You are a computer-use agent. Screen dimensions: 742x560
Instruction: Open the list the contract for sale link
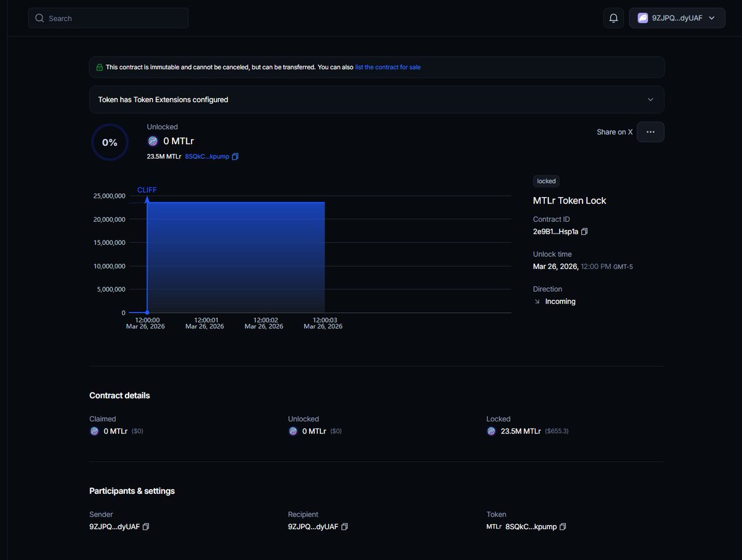click(x=388, y=67)
